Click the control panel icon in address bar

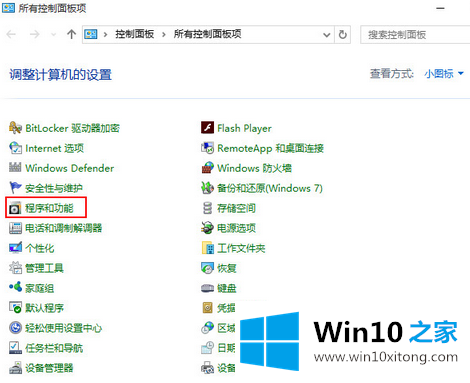(x=91, y=34)
